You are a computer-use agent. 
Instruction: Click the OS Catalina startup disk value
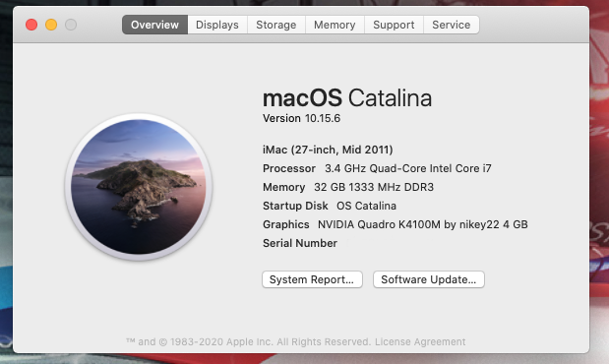366,206
